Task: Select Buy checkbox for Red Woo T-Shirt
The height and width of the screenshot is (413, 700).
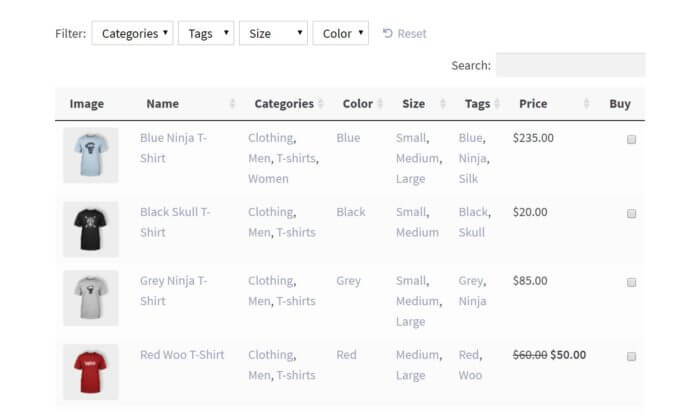Action: point(631,356)
